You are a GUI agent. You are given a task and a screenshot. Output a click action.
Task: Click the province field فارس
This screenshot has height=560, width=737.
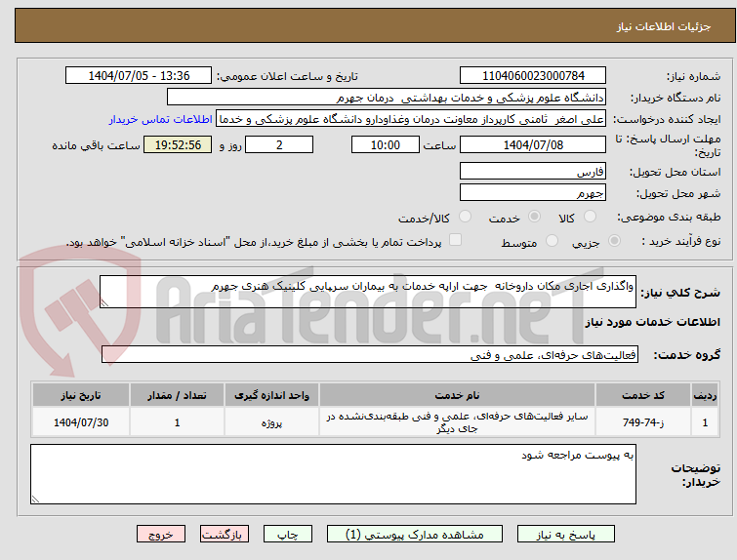click(x=533, y=171)
